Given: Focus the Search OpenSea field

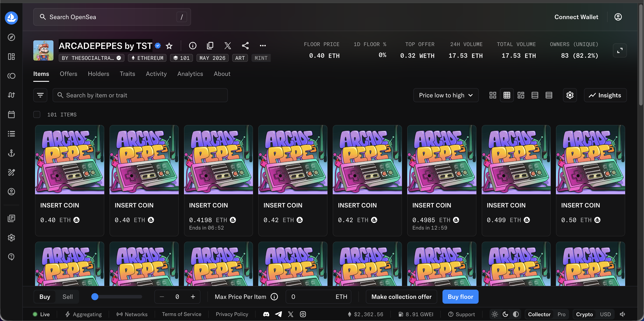Looking at the screenshot, I should (x=112, y=17).
